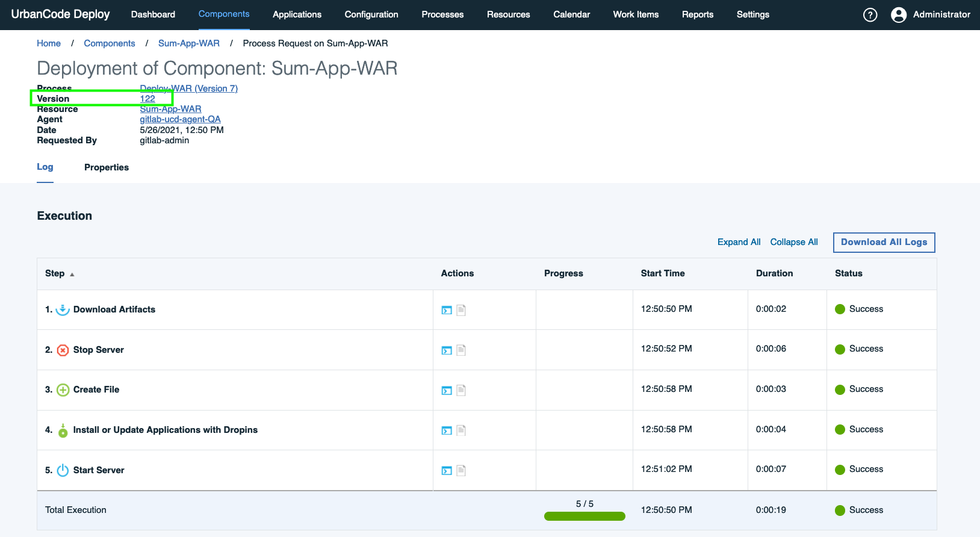
Task: Open the Applications menu
Action: coord(297,14)
